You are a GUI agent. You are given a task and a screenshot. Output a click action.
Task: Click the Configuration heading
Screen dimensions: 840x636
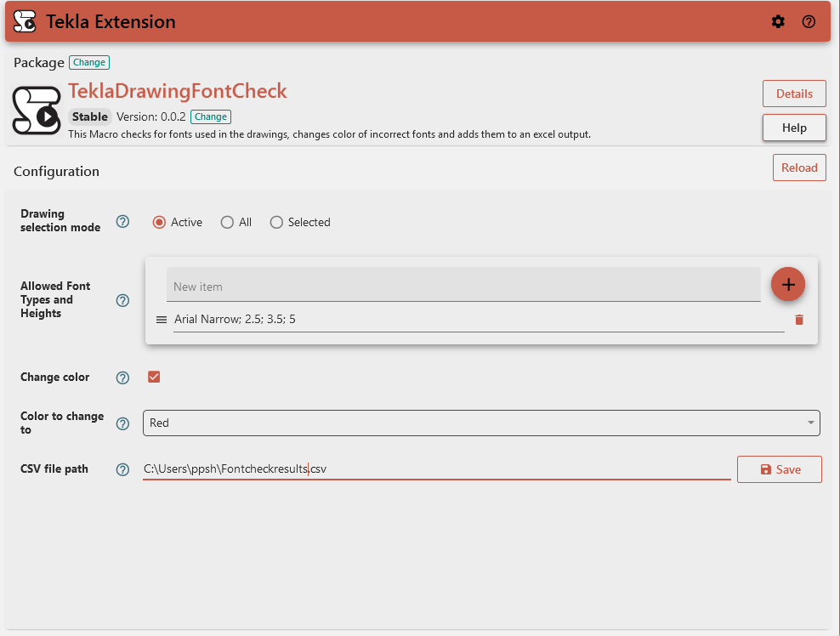click(56, 172)
